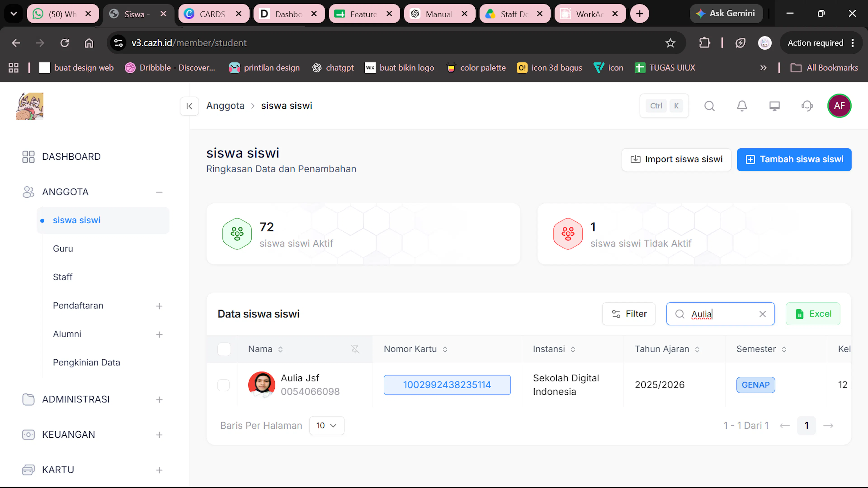
Task: Click Aulia Jsf's profile photo
Action: click(262, 385)
